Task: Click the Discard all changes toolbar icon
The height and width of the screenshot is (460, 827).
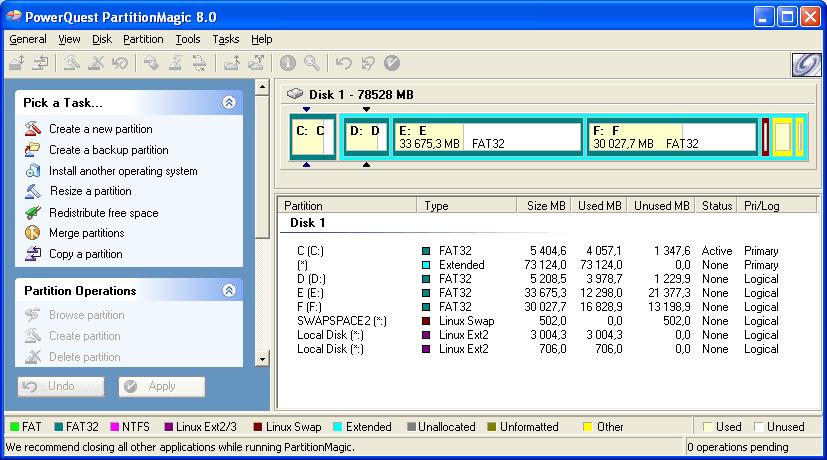Action: tap(368, 63)
